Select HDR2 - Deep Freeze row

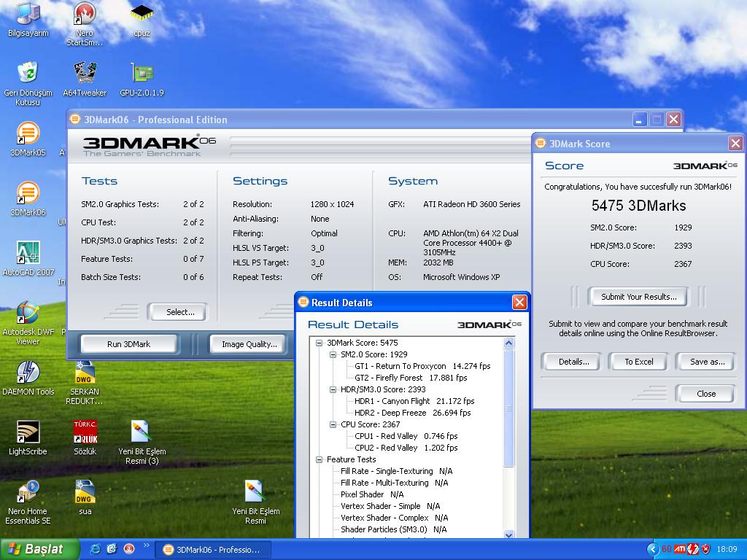pyautogui.click(x=413, y=413)
